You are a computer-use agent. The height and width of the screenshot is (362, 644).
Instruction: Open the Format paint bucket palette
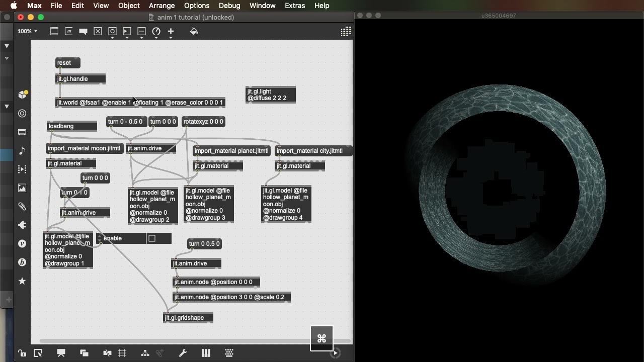tap(194, 32)
